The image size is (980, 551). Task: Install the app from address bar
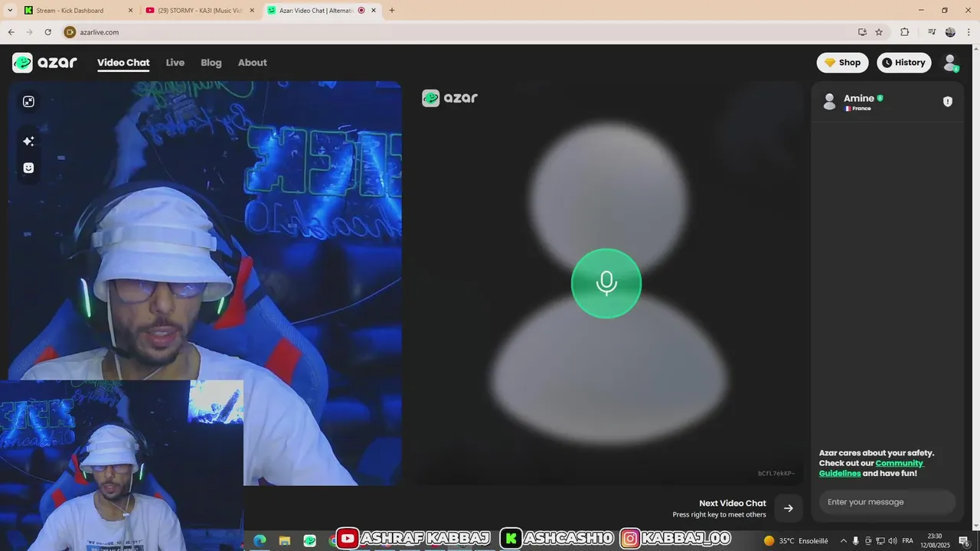(862, 32)
